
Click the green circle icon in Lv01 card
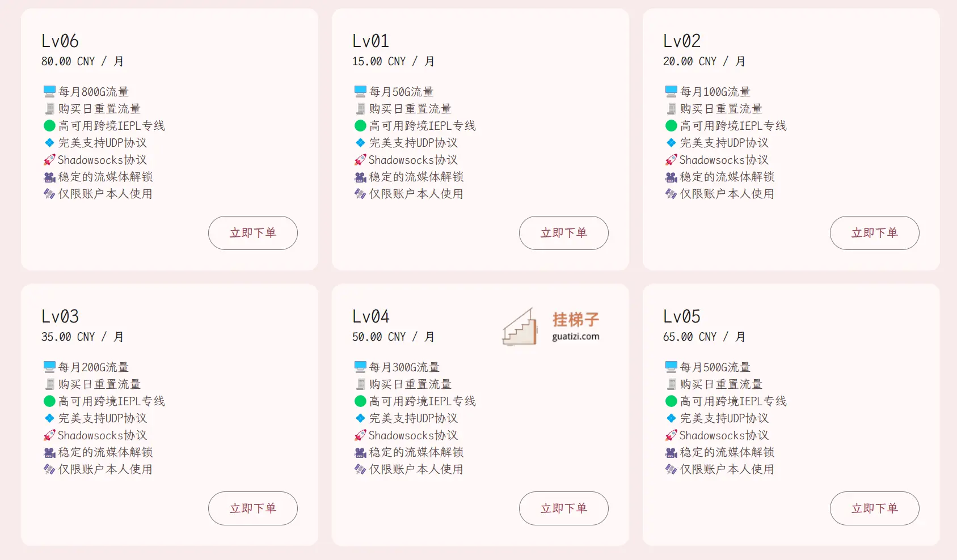pos(360,125)
